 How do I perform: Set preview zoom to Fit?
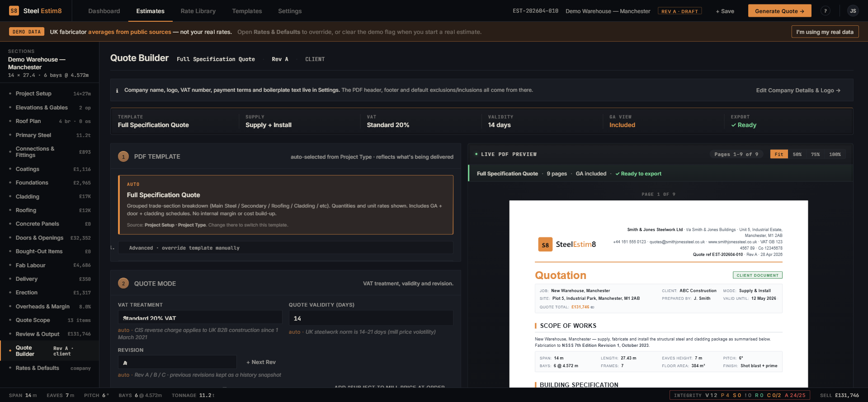[x=778, y=154]
